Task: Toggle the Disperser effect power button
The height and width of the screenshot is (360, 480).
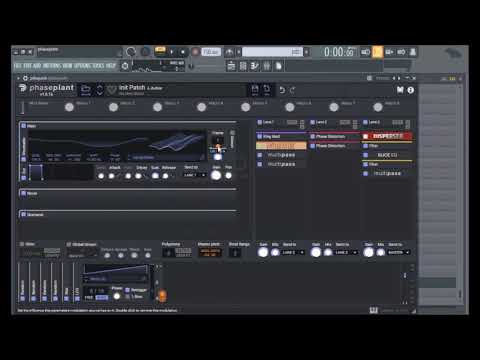Action: point(366,136)
